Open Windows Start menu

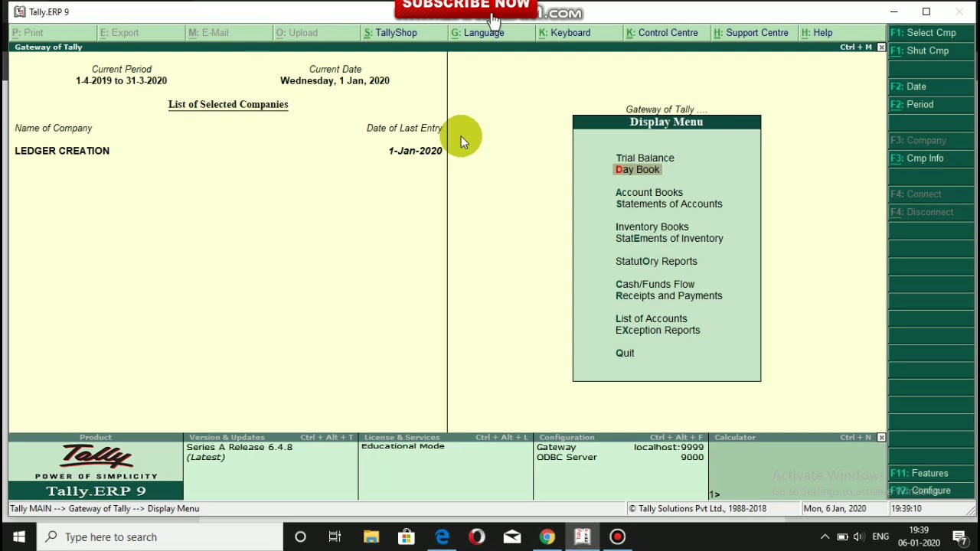[18, 536]
